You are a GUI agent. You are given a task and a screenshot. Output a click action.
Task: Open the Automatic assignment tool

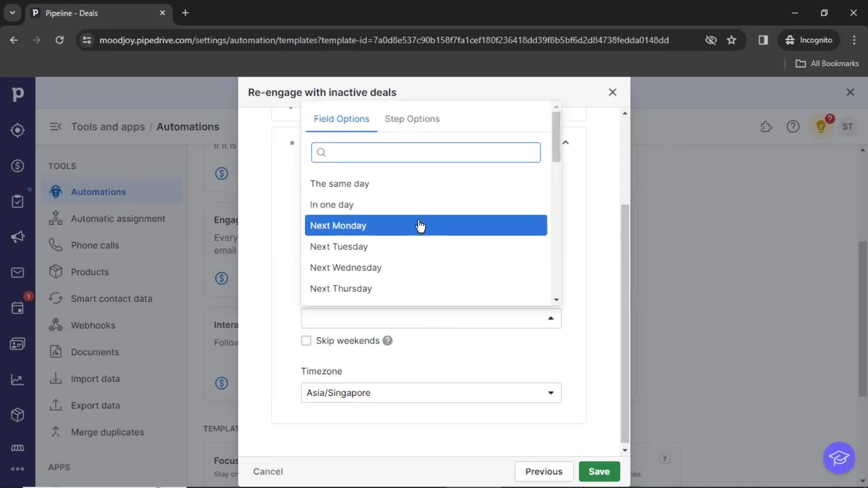coord(118,218)
